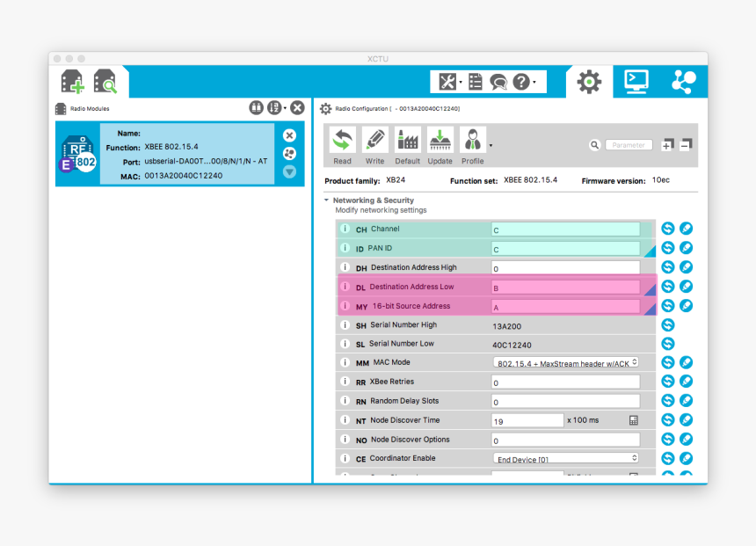Switch to Network working mode

tap(684, 82)
